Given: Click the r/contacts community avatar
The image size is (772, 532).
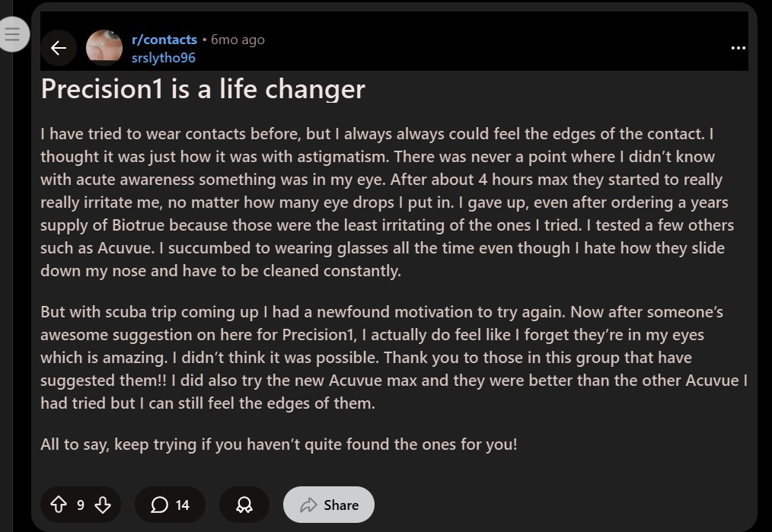Looking at the screenshot, I should pyautogui.click(x=104, y=48).
